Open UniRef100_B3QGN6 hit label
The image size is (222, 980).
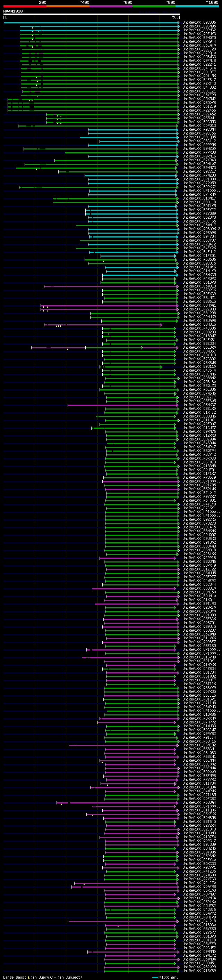[199, 562]
